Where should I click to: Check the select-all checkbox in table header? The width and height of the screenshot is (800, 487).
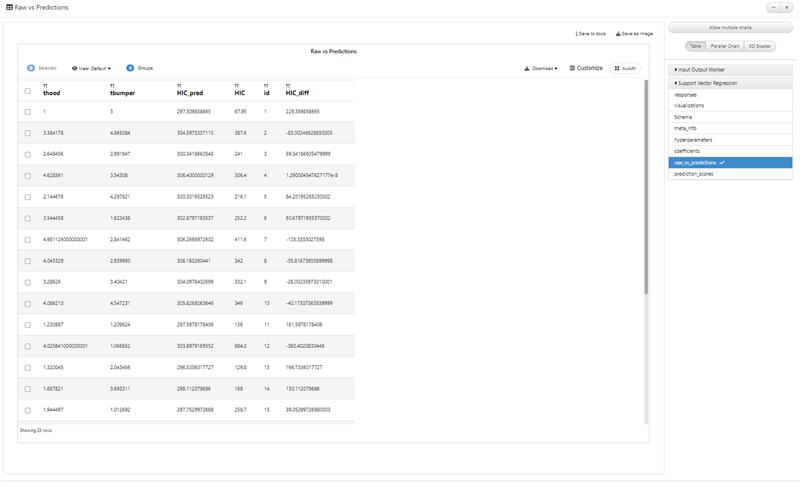(x=28, y=91)
